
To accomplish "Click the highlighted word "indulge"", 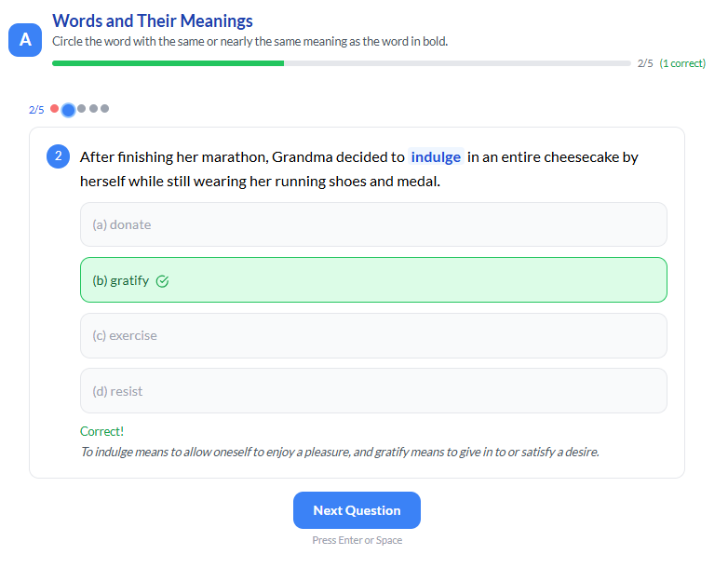I will pos(436,156).
